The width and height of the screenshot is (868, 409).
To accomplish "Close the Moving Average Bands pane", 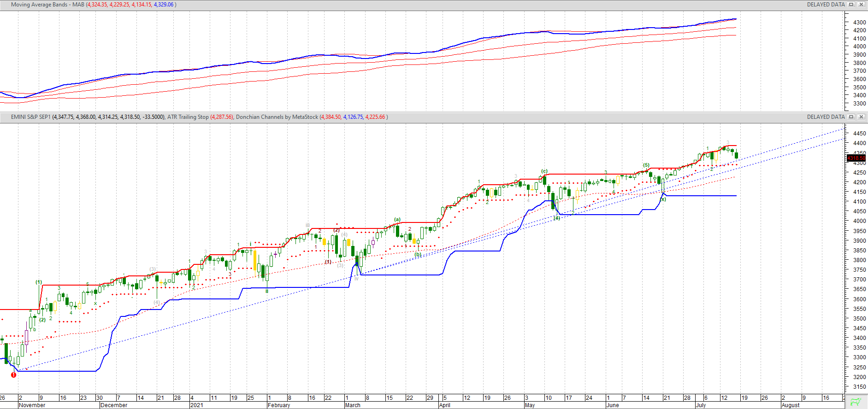I will pyautogui.click(x=861, y=5).
